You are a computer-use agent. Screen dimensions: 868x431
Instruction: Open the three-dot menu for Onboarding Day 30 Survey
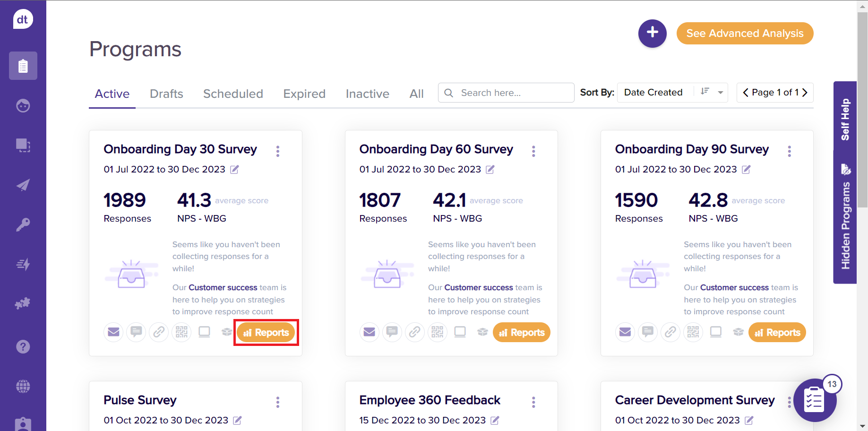278,151
